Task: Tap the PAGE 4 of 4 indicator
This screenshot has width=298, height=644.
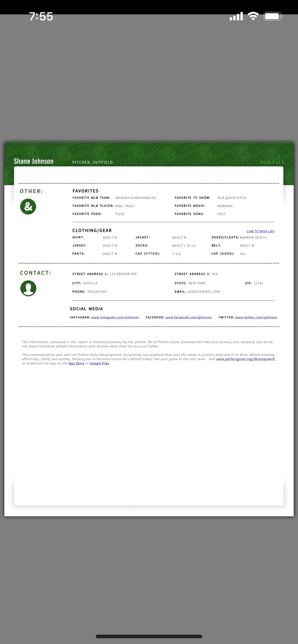Action: point(272,162)
